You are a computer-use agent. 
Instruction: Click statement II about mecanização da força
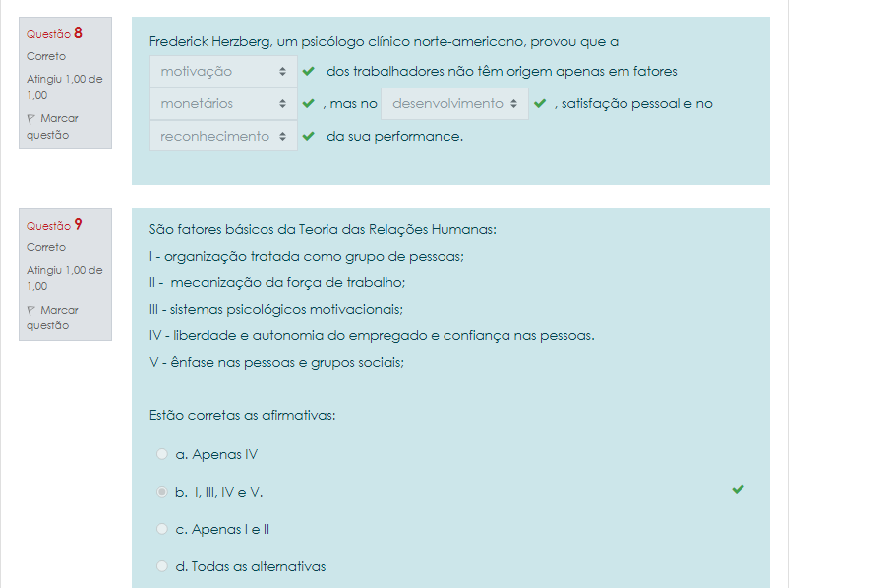click(277, 282)
